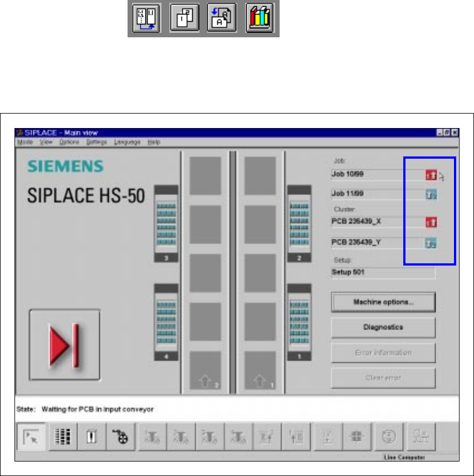Minimize the SIPLACE Main view window
This screenshot has height=476, width=474.
coord(439,133)
